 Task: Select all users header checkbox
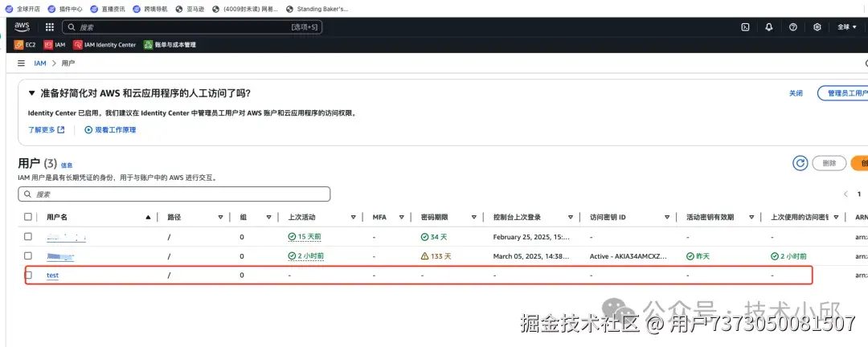27,217
